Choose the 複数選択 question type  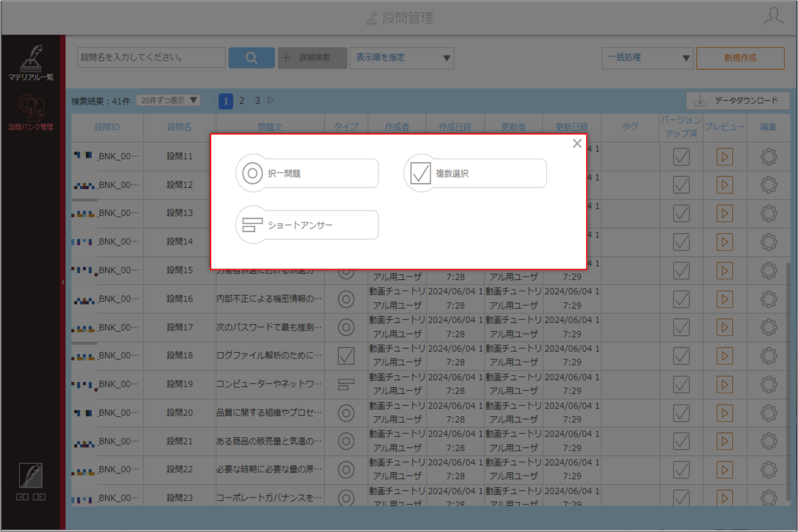475,174
